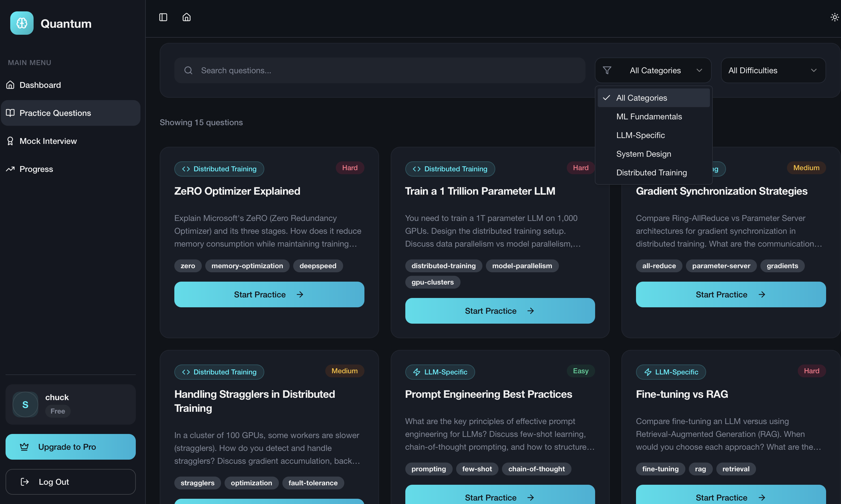Click the filter funnel icon near All Categories
This screenshot has height=504, width=841.
(x=607, y=70)
